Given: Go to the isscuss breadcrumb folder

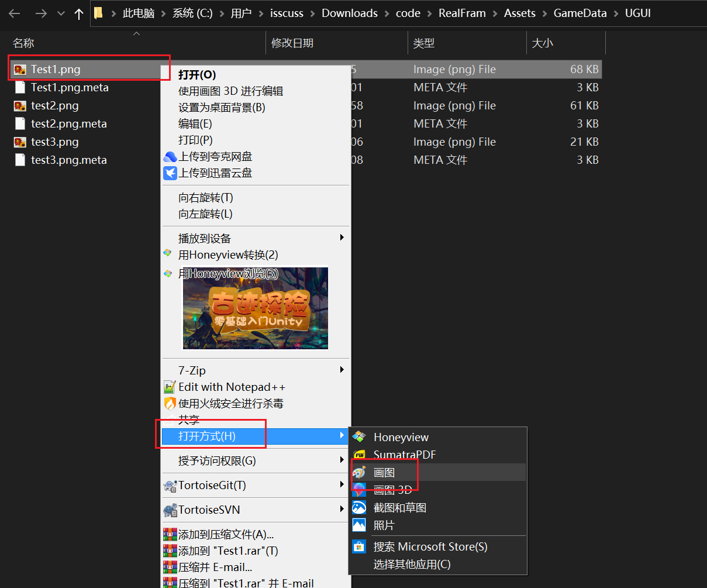Looking at the screenshot, I should tap(287, 13).
